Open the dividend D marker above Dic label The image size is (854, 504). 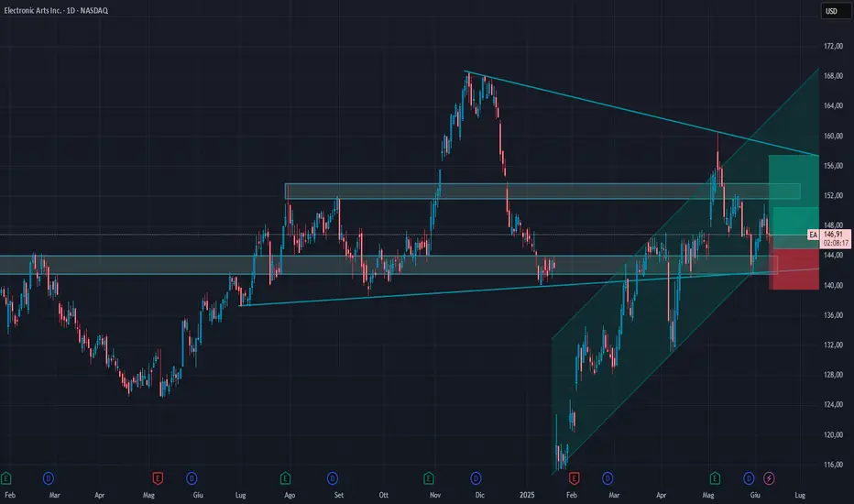[476, 478]
